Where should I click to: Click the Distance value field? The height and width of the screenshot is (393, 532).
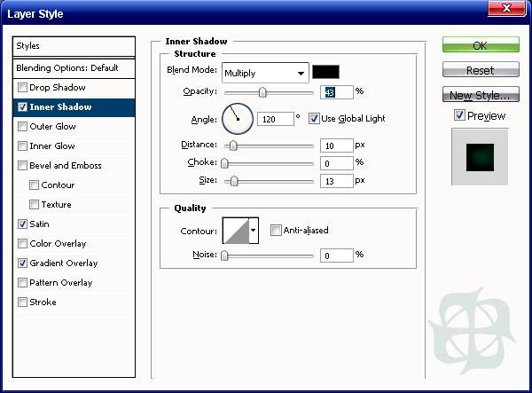pos(337,145)
